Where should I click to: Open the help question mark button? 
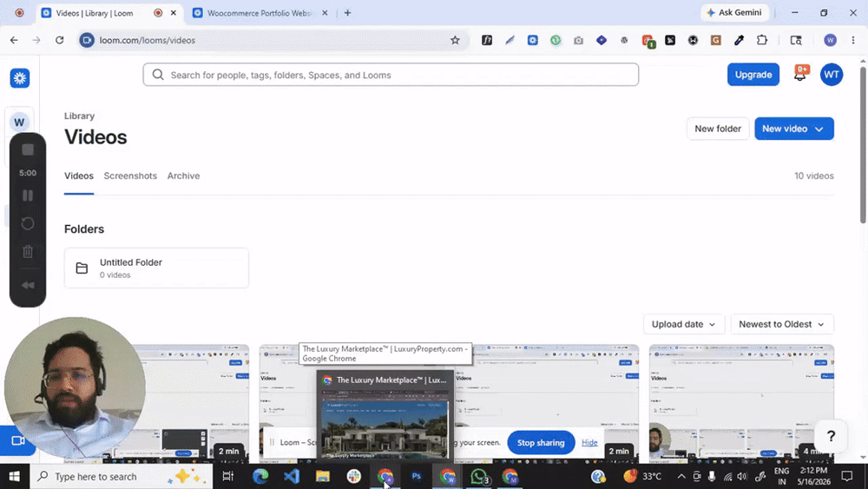831,436
